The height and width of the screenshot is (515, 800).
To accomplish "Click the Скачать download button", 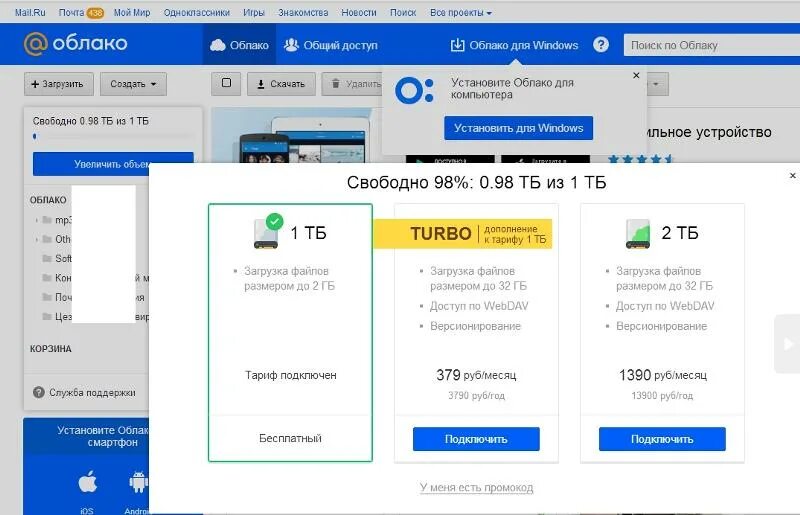I will 281,84.
